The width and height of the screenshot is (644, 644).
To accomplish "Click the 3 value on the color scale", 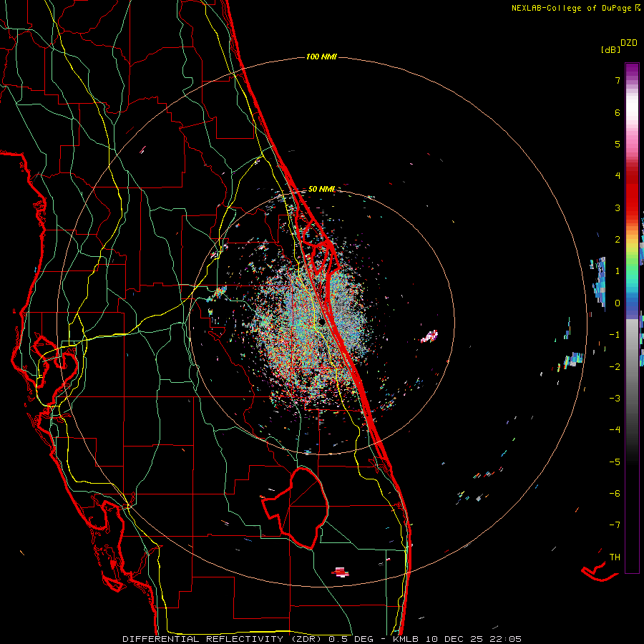I will coord(618,208).
